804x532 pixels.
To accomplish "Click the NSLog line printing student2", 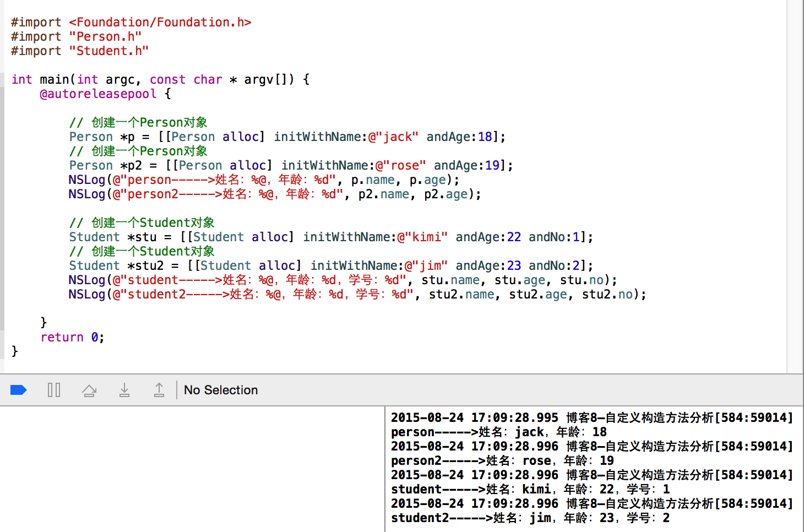I will [x=357, y=294].
